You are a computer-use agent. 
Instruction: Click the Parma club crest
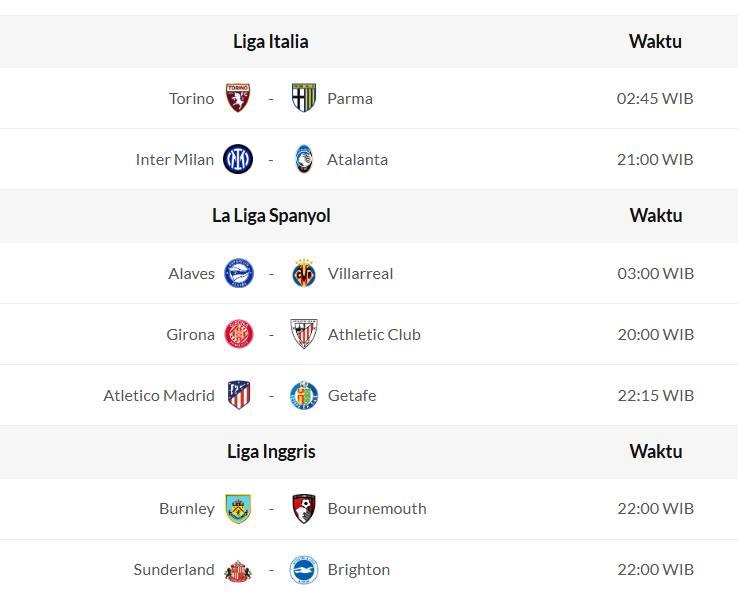tap(304, 98)
